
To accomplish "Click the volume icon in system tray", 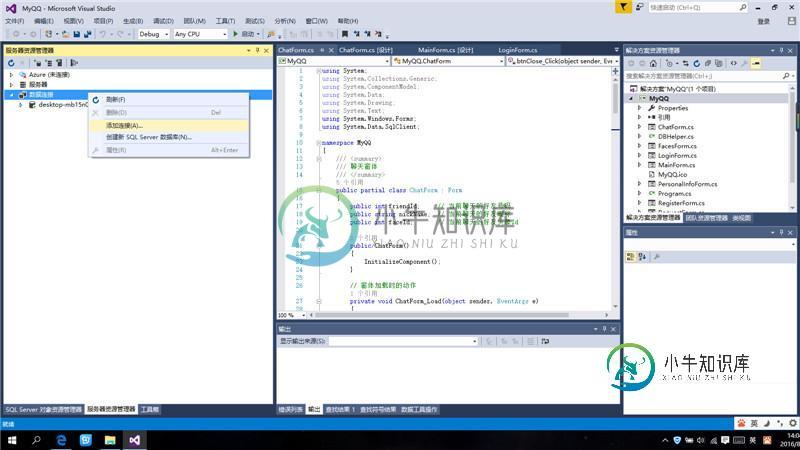I will (701, 440).
